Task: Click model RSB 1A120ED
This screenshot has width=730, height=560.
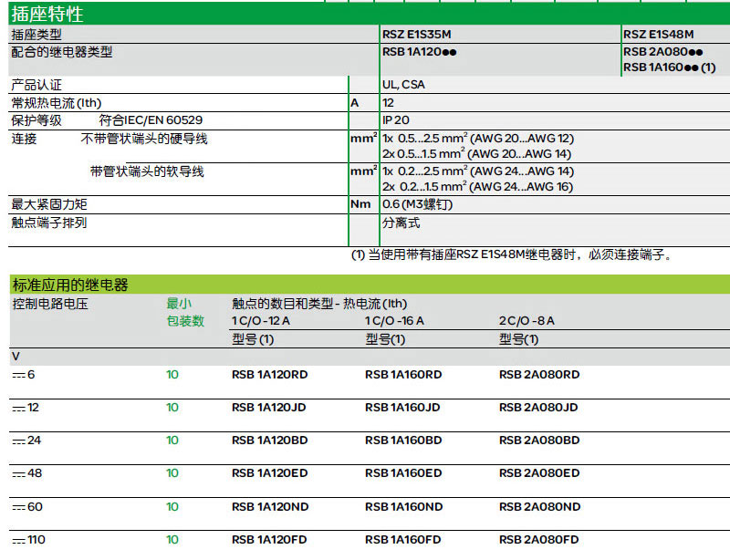Action: tap(269, 473)
